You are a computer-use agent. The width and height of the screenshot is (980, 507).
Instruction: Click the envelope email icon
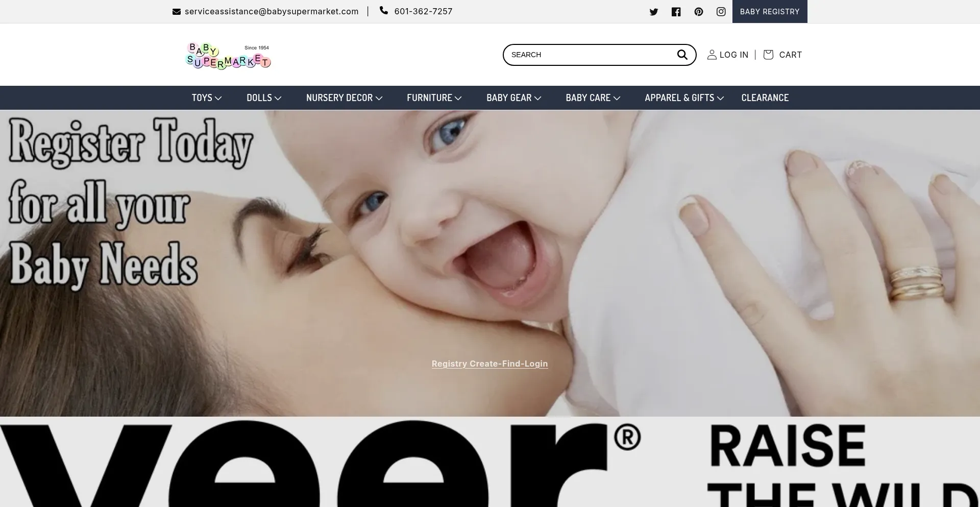pyautogui.click(x=177, y=12)
